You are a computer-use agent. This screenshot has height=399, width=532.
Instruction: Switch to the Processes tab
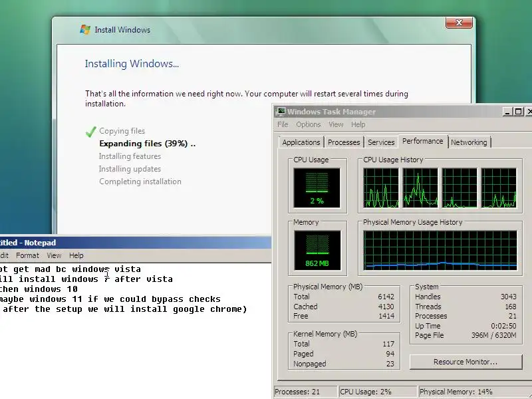(344, 142)
